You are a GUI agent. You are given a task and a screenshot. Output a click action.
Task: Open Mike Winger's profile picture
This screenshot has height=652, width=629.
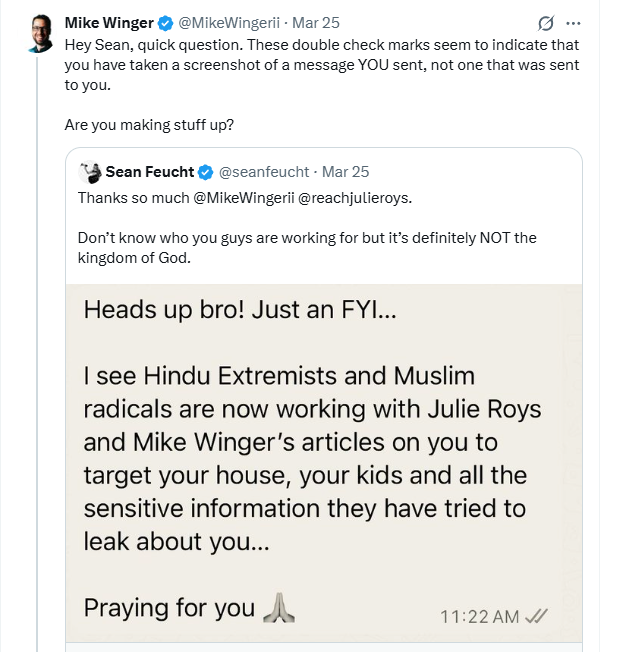38,33
